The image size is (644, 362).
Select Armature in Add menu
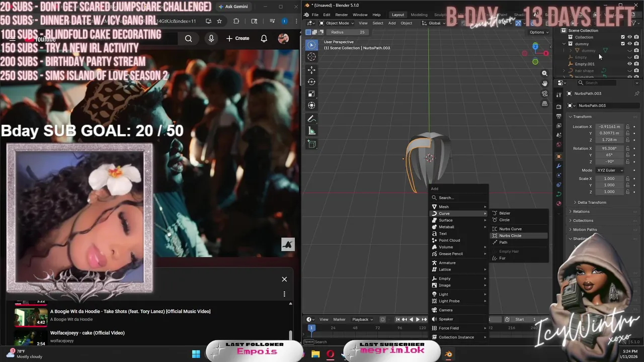pyautogui.click(x=458, y=262)
